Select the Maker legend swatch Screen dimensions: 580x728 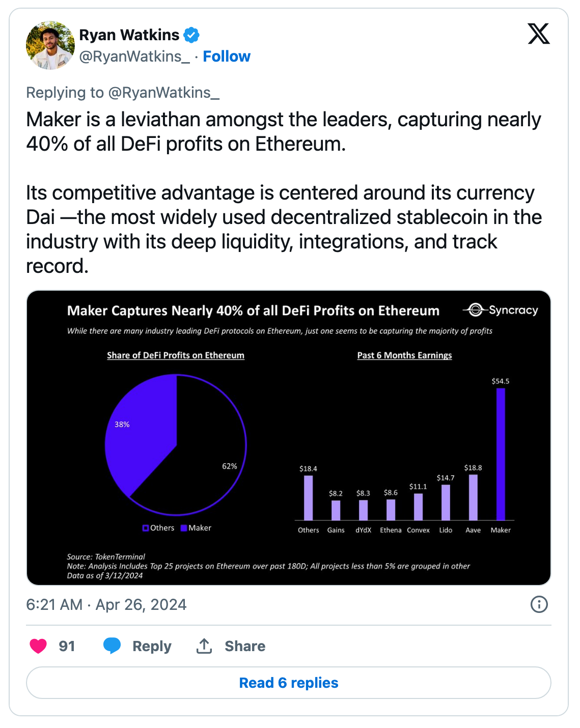183,528
